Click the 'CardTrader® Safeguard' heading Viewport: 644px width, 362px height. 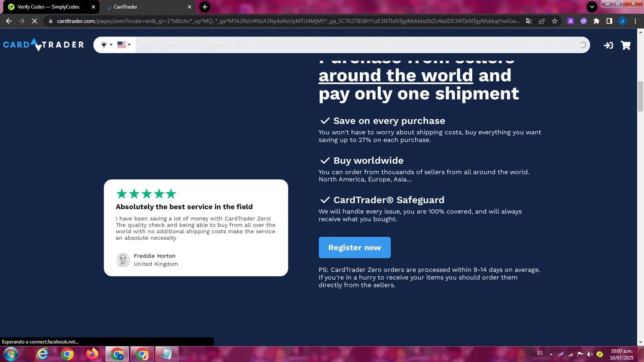pyautogui.click(x=389, y=200)
